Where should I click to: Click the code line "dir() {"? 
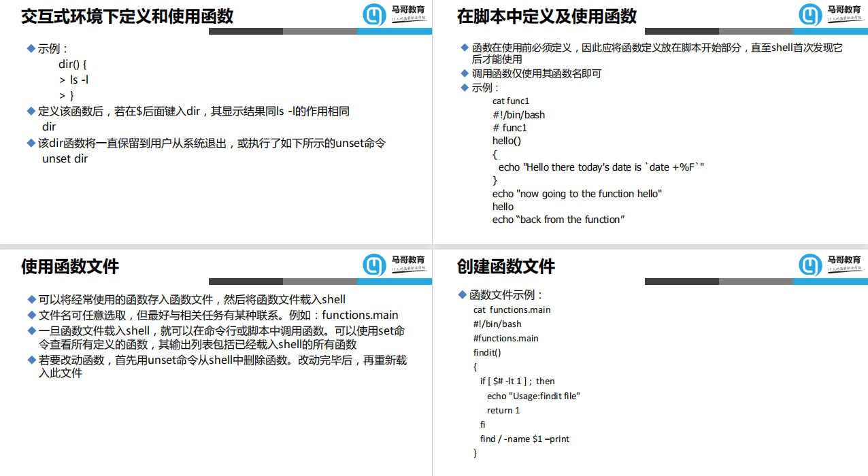pos(73,65)
